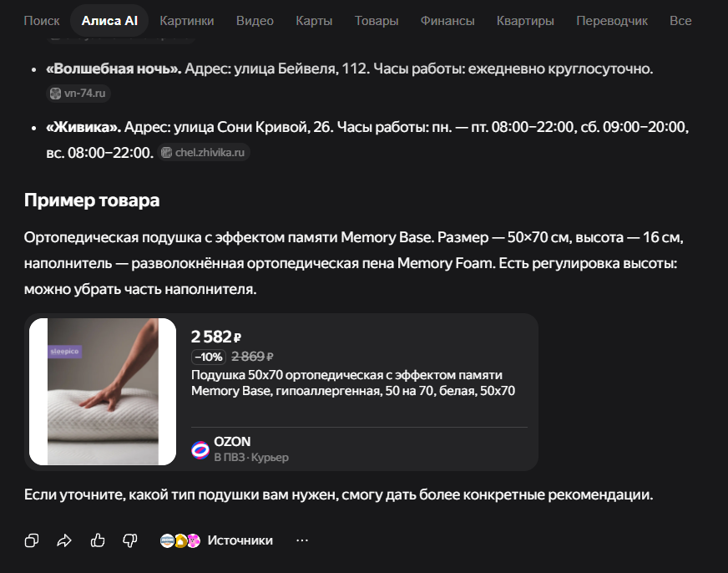Click the struck-through 2 869 ₽ old price

pos(252,357)
